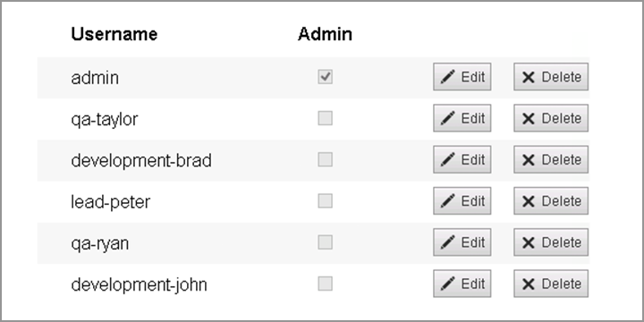The width and height of the screenshot is (644, 322).
Task: Select the Username column header
Action: click(114, 34)
